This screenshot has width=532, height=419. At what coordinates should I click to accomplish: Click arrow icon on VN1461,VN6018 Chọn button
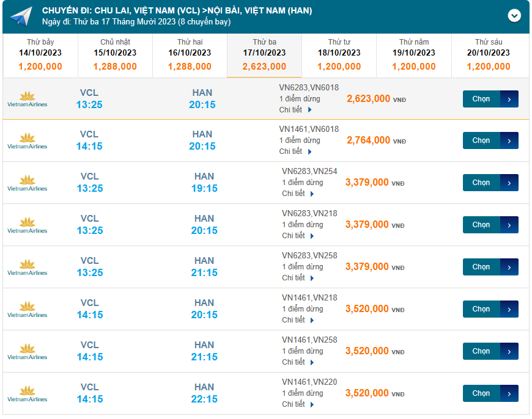pyautogui.click(x=509, y=141)
